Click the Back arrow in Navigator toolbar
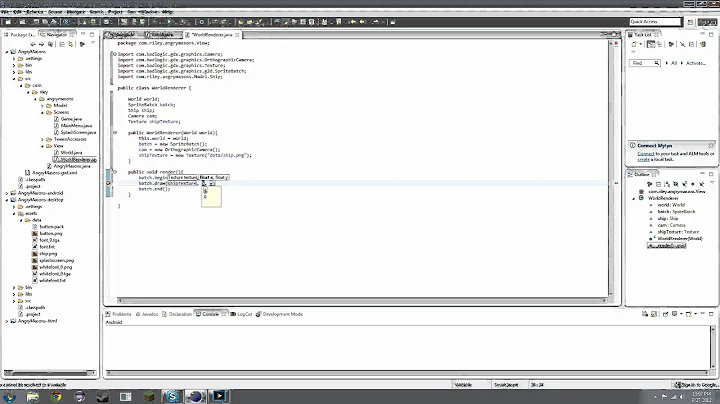 (33, 44)
